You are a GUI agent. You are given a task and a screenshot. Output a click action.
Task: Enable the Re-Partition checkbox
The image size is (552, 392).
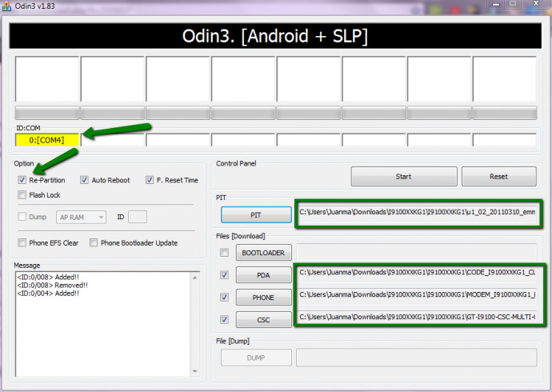coord(22,180)
